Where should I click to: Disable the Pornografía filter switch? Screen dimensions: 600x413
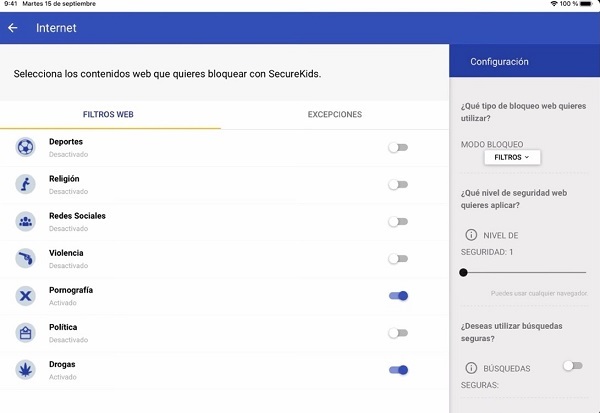point(398,296)
